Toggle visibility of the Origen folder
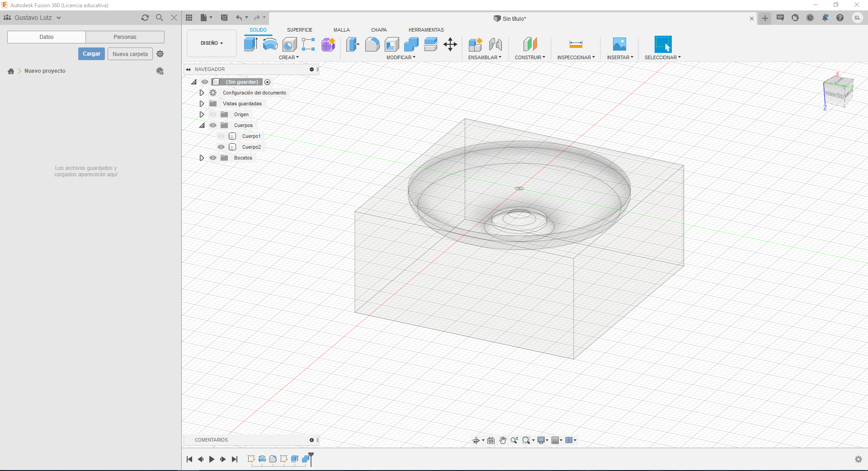868x471 pixels. [x=213, y=114]
